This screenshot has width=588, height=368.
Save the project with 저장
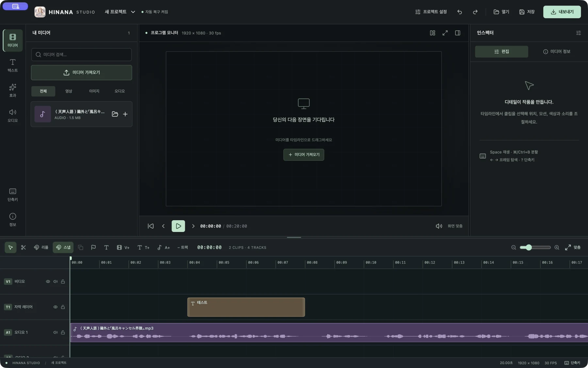(527, 12)
